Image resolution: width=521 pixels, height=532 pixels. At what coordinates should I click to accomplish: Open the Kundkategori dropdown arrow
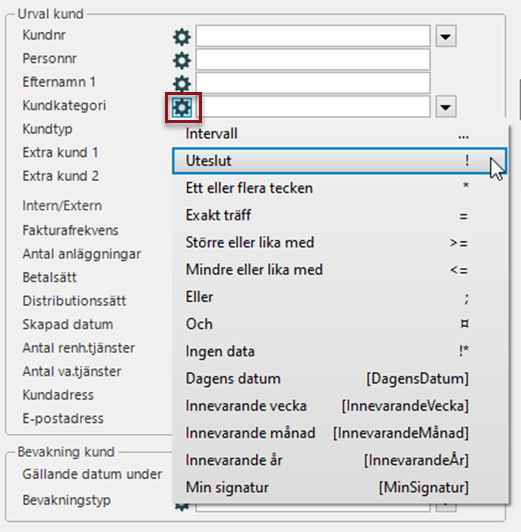tap(445, 107)
